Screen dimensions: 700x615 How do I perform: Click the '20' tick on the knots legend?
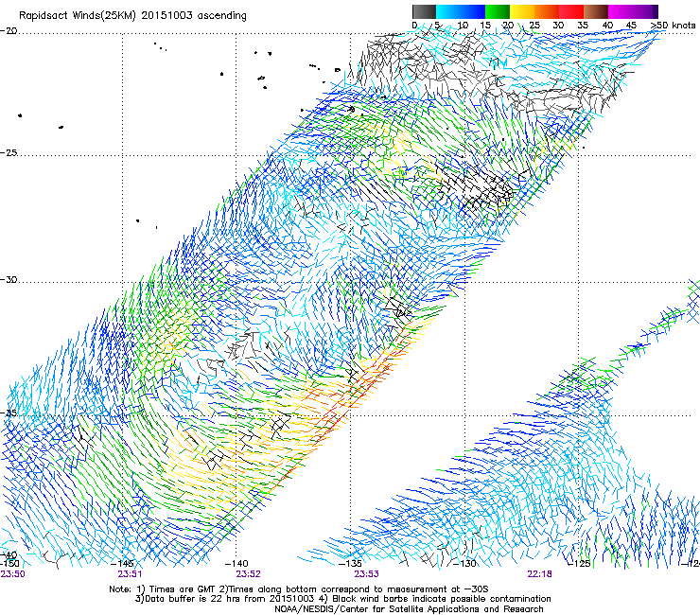point(508,26)
